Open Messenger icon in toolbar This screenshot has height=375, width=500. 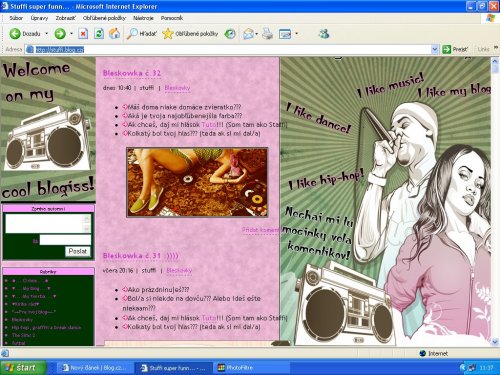point(324,33)
